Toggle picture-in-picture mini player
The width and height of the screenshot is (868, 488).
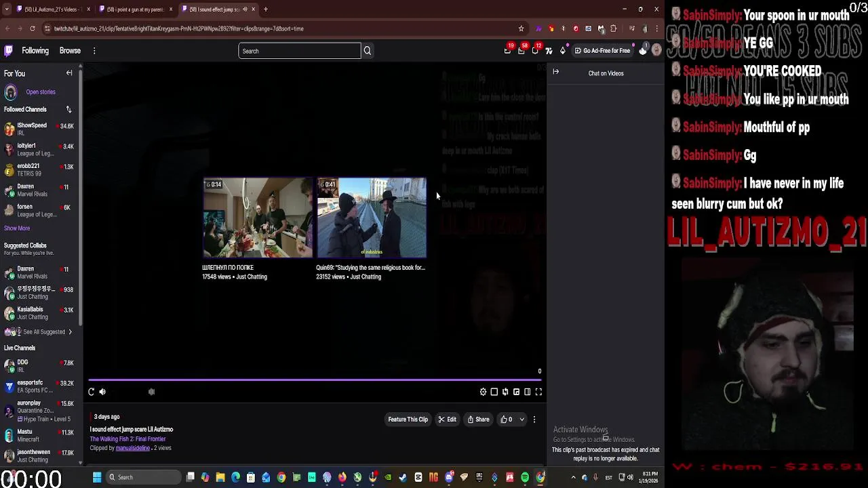pos(516,392)
